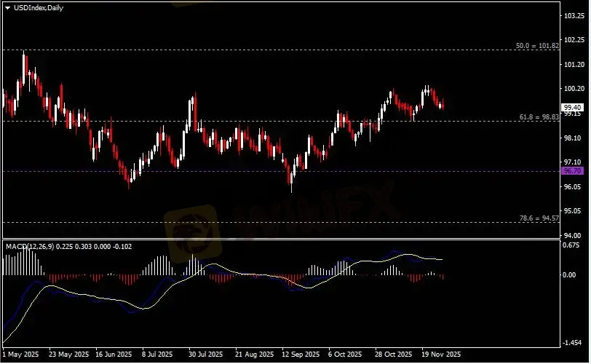Click the MACD scale value 0.675
The width and height of the screenshot is (591, 364).
coord(572,245)
